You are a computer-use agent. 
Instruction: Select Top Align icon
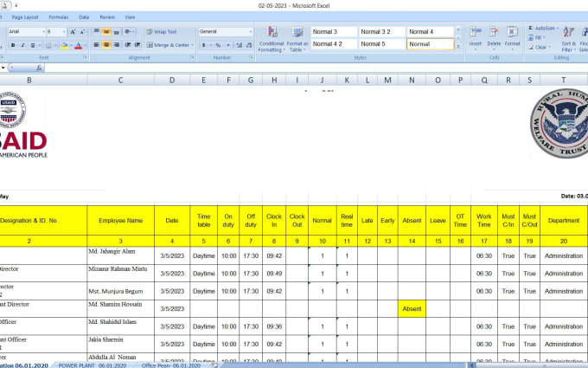click(96, 31)
